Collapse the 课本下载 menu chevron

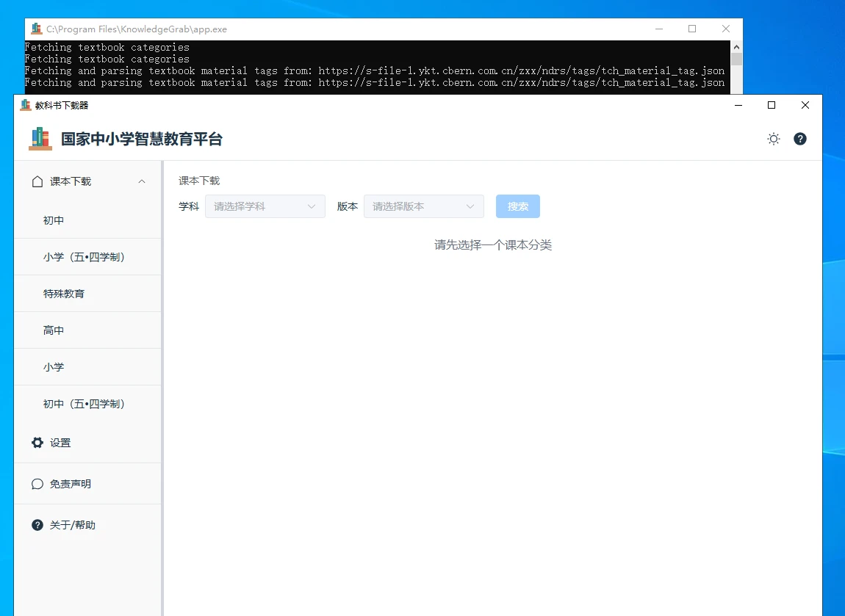142,181
